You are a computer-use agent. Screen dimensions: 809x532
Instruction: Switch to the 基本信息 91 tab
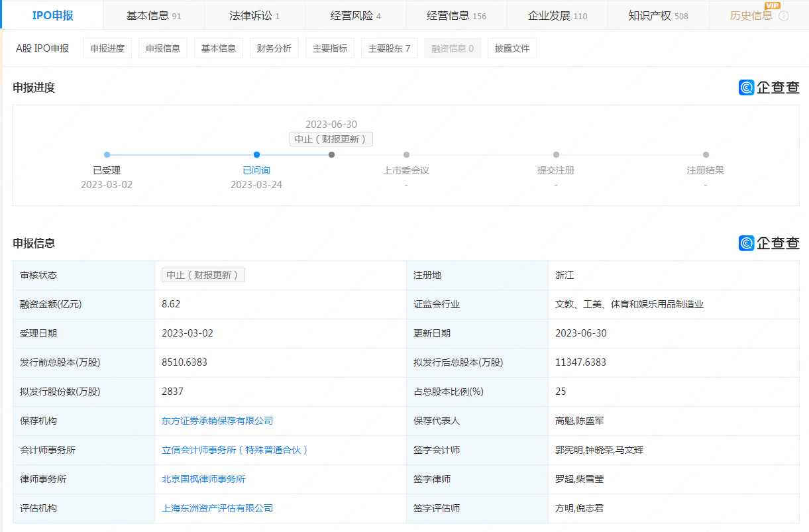click(154, 15)
